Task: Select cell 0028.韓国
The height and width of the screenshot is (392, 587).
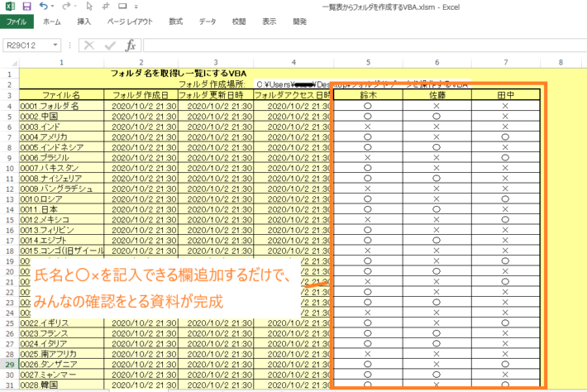Action: click(x=61, y=385)
